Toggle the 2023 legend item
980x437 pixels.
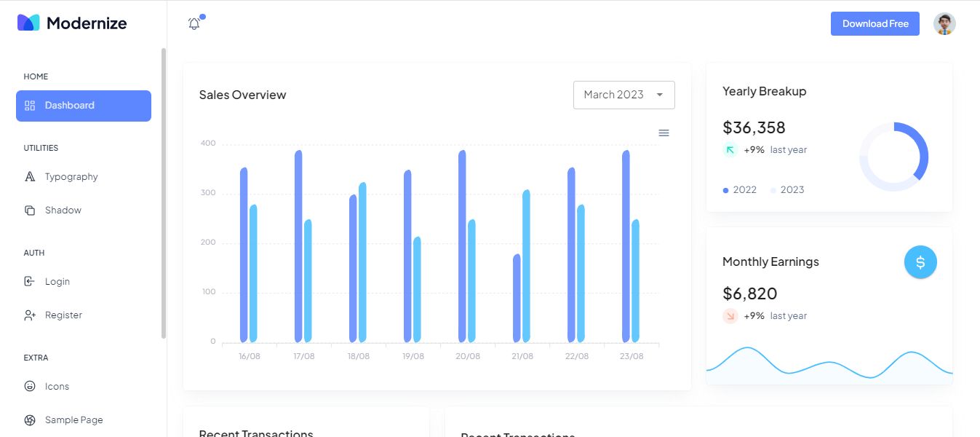[x=788, y=190]
